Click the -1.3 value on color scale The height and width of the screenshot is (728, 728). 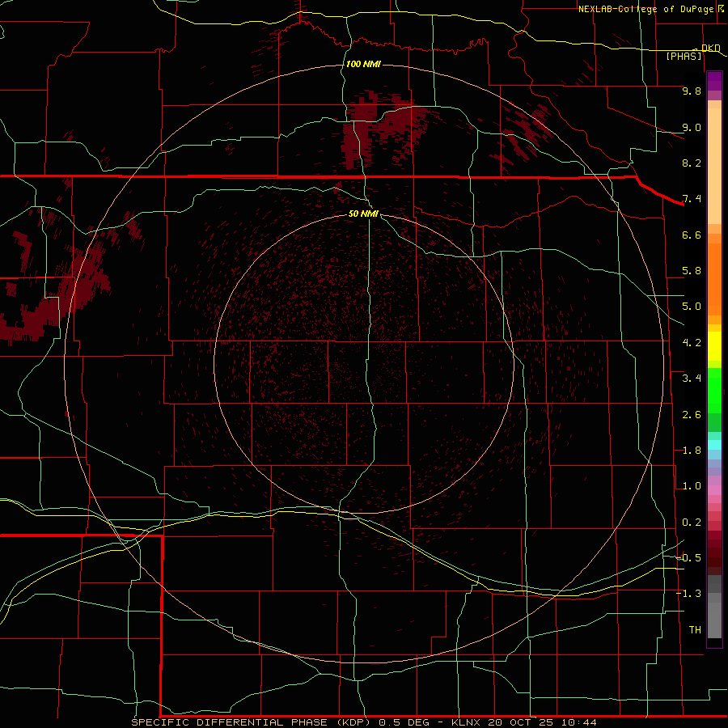688,594
